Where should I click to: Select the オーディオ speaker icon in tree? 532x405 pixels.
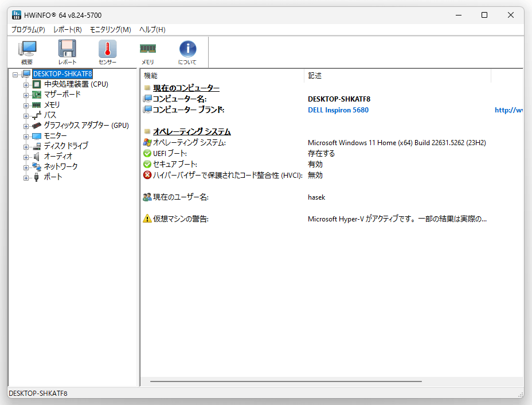[37, 157]
